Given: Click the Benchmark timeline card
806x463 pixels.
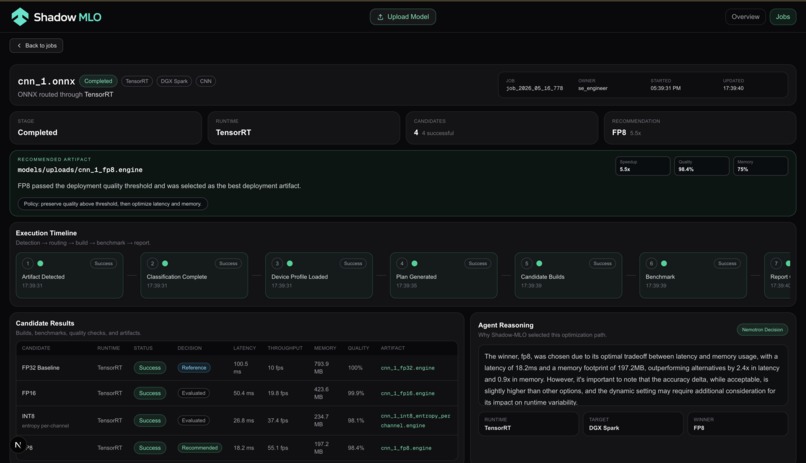Looking at the screenshot, I should coord(693,275).
